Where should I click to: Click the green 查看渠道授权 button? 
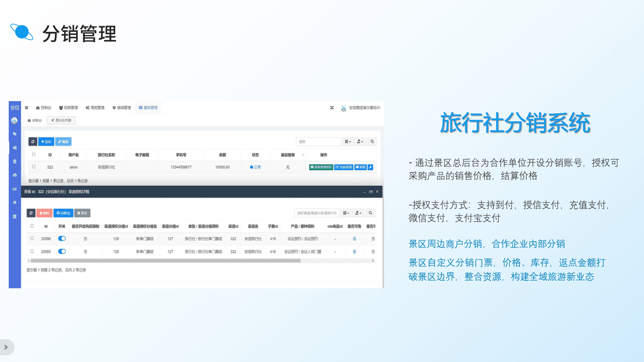[x=321, y=167]
